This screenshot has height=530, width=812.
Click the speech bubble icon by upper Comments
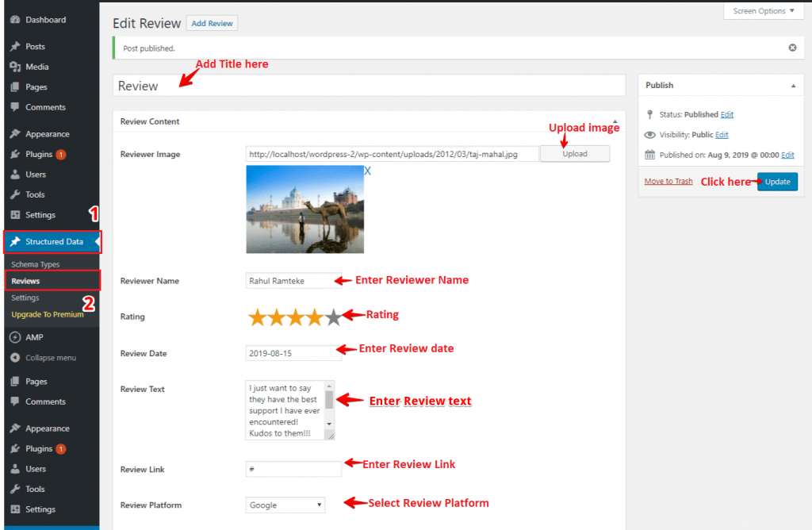(x=15, y=107)
